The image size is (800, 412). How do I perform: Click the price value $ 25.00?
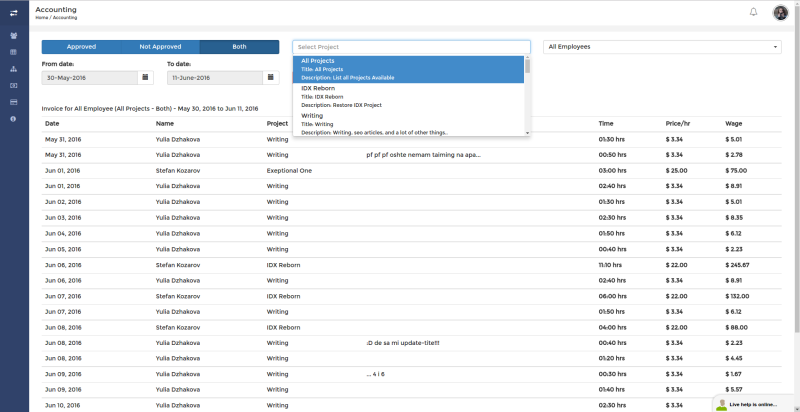point(677,171)
